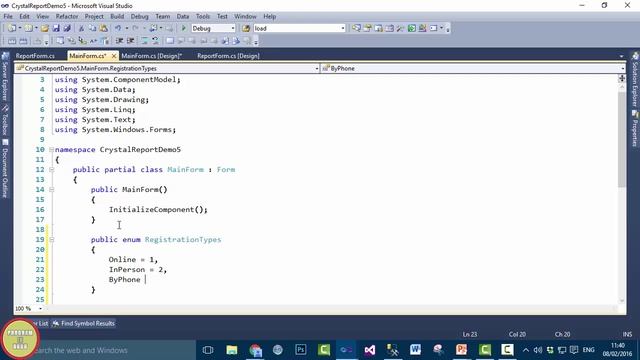Click the Copy toolbar icon
This screenshot has height=360, width=640.
[x=93, y=28]
